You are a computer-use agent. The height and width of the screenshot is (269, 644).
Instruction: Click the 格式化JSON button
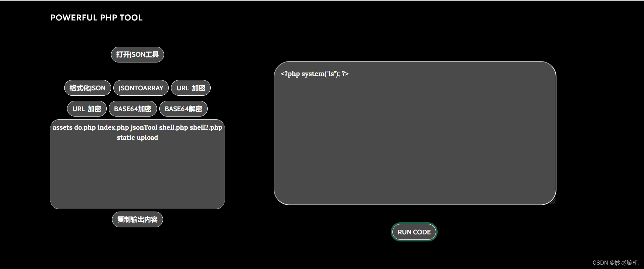point(88,88)
